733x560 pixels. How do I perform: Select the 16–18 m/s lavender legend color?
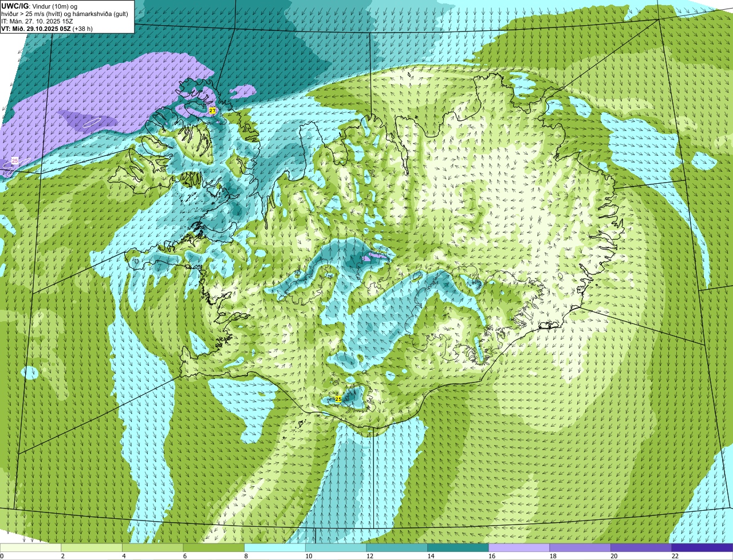(519, 547)
